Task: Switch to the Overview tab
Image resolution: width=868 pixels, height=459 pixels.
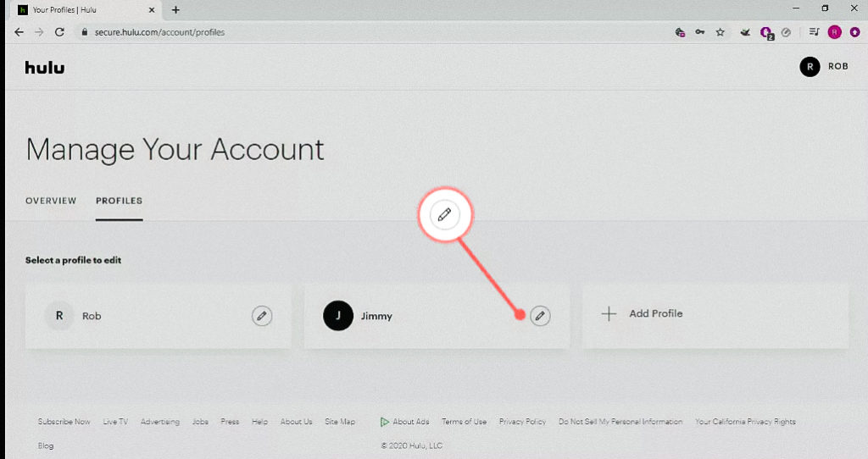Action: 51,201
